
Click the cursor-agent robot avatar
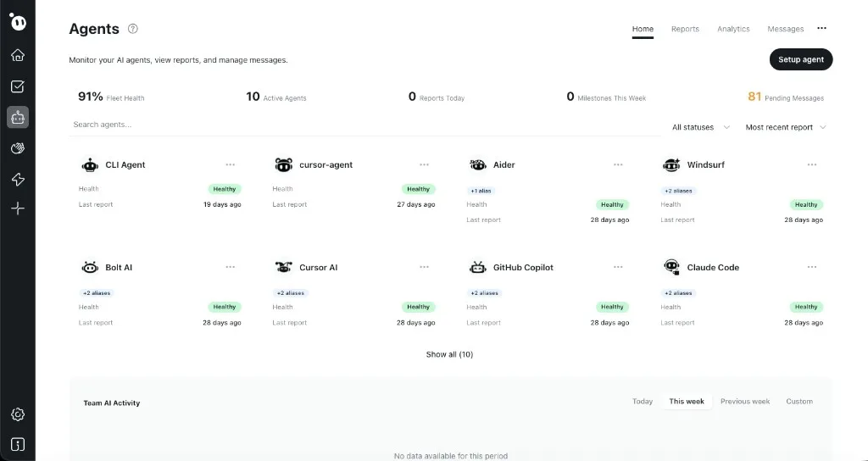pyautogui.click(x=283, y=165)
